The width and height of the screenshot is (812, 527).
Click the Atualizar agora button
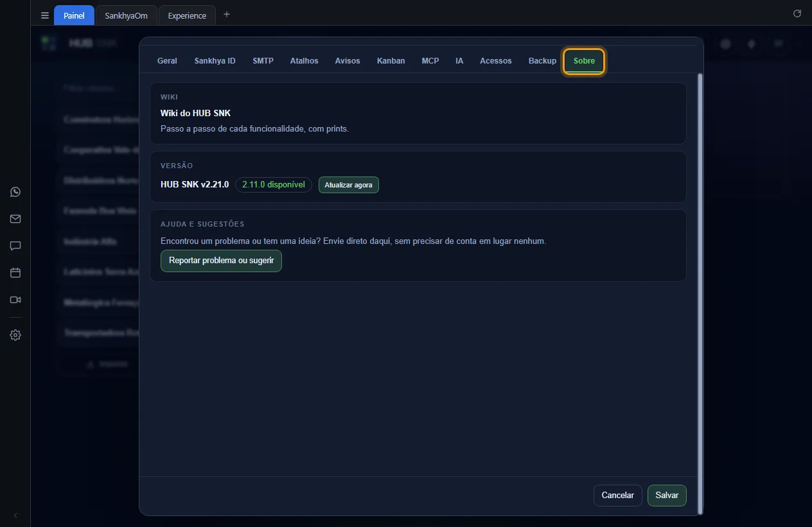pos(349,185)
